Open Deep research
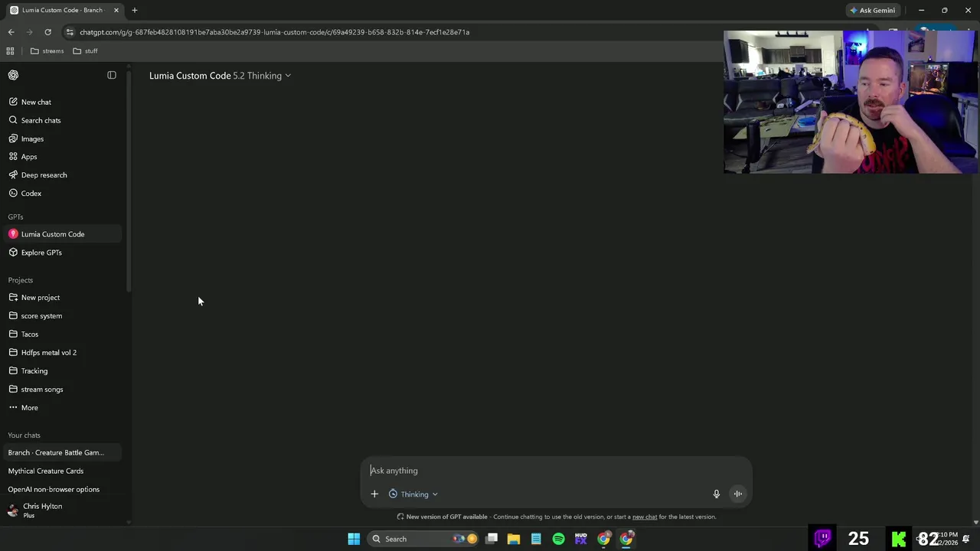Viewport: 980px width, 551px height. (x=61, y=175)
